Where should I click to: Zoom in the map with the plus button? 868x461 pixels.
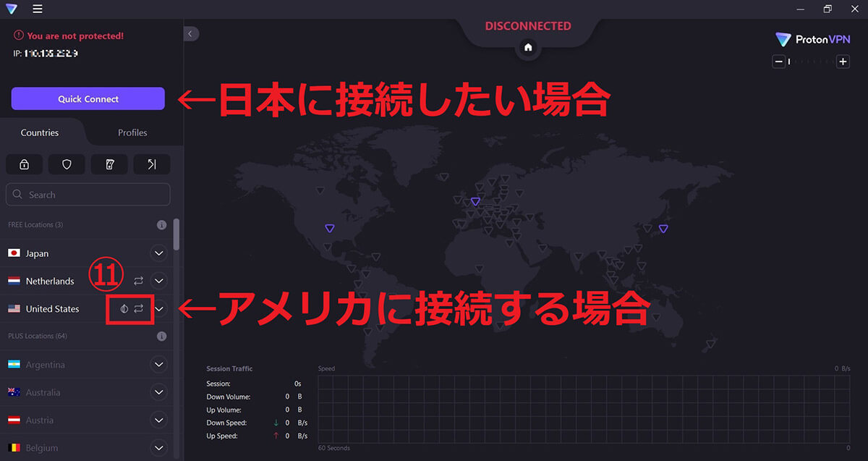tap(843, 62)
